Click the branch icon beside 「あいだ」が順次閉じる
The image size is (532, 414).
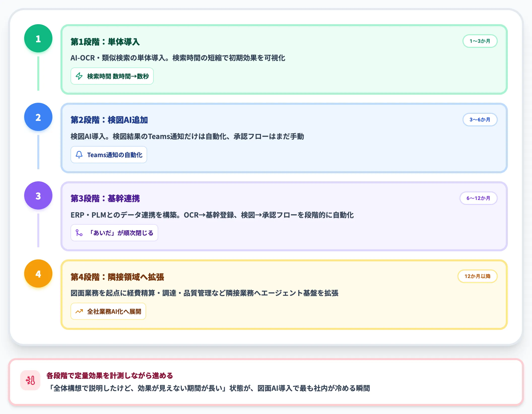[x=79, y=233]
